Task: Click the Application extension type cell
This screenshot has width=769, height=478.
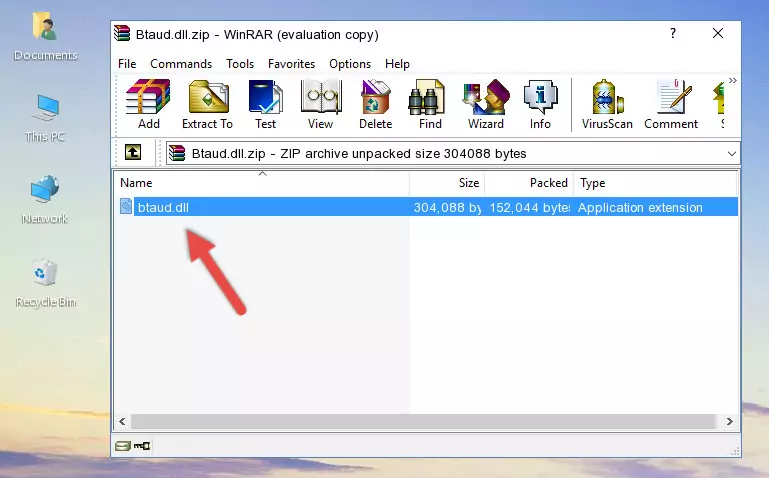Action: (x=640, y=207)
